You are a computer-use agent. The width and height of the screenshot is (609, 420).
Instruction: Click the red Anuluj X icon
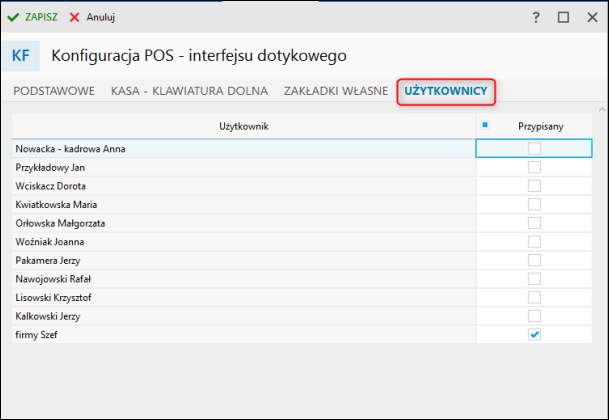tap(75, 17)
